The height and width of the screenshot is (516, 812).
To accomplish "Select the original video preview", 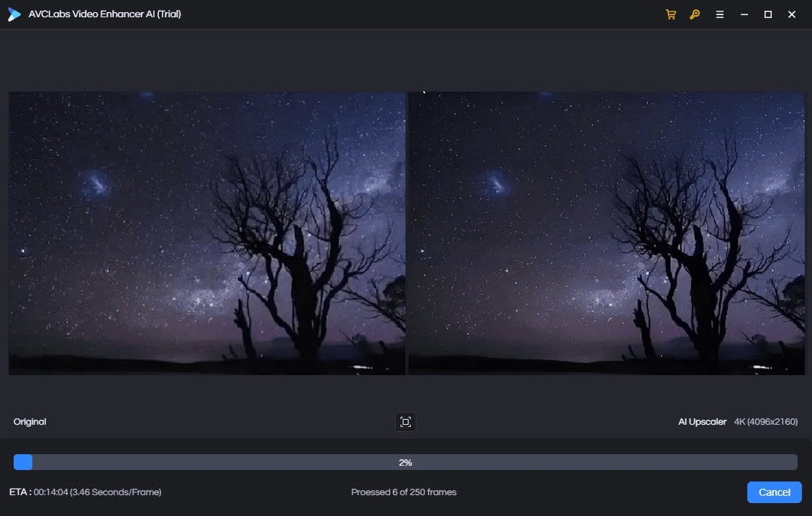I will coord(206,233).
